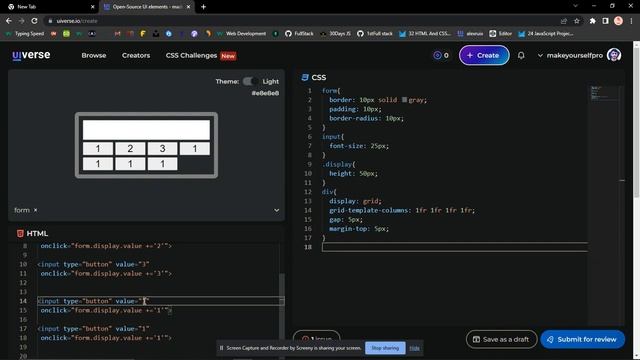Click Stop sharing button
Screen dimensions: 640x360
click(385, 348)
